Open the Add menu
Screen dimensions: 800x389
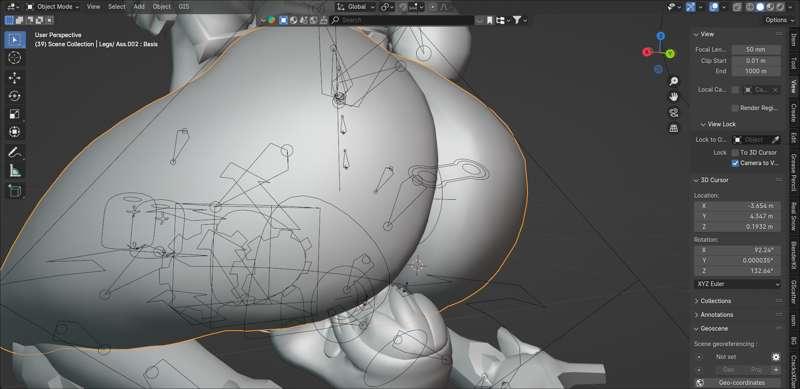[139, 7]
